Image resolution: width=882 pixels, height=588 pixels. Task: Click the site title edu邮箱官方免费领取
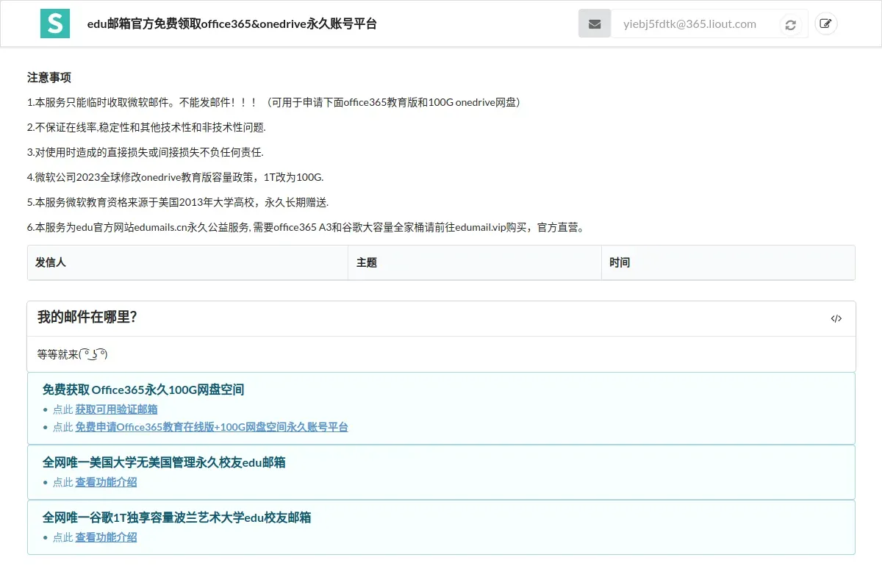(x=232, y=24)
